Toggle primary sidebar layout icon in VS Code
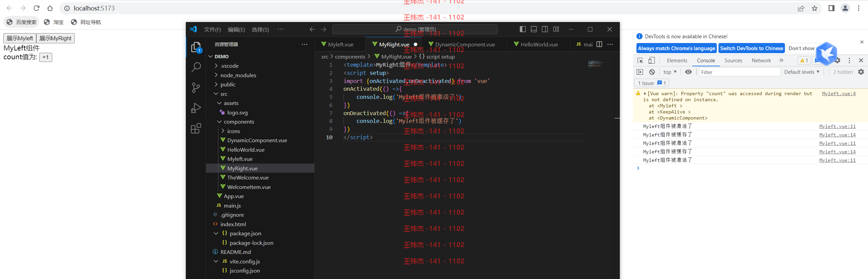Screen dimensions: 868x279 click(522, 29)
